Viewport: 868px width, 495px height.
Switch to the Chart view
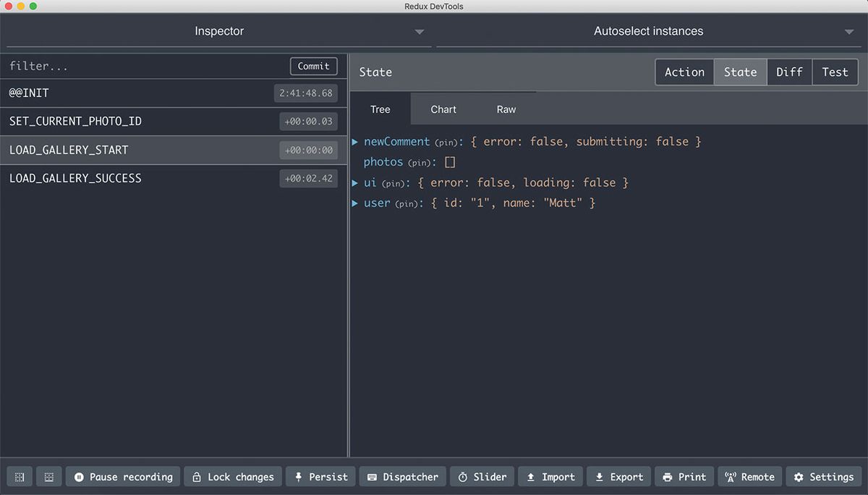click(x=443, y=109)
